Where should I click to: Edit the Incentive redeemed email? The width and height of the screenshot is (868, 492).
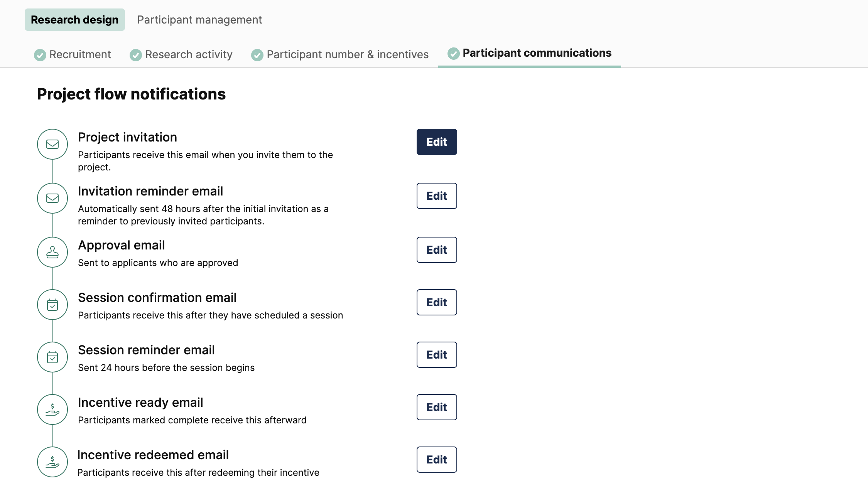437,460
